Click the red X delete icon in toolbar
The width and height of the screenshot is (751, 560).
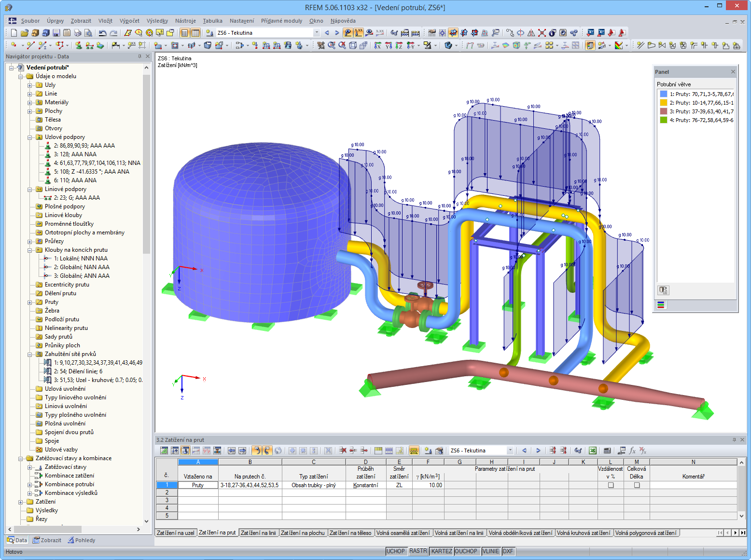[x=542, y=33]
